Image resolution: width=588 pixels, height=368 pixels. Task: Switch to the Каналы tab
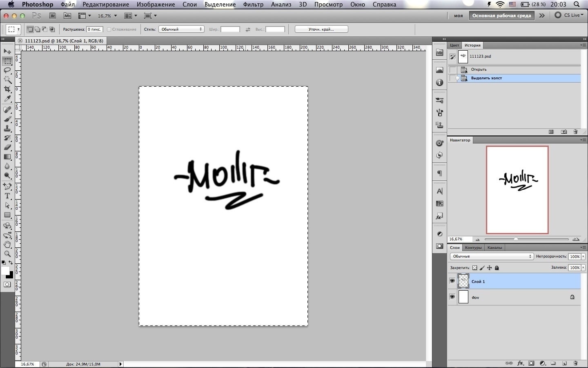[x=494, y=247]
